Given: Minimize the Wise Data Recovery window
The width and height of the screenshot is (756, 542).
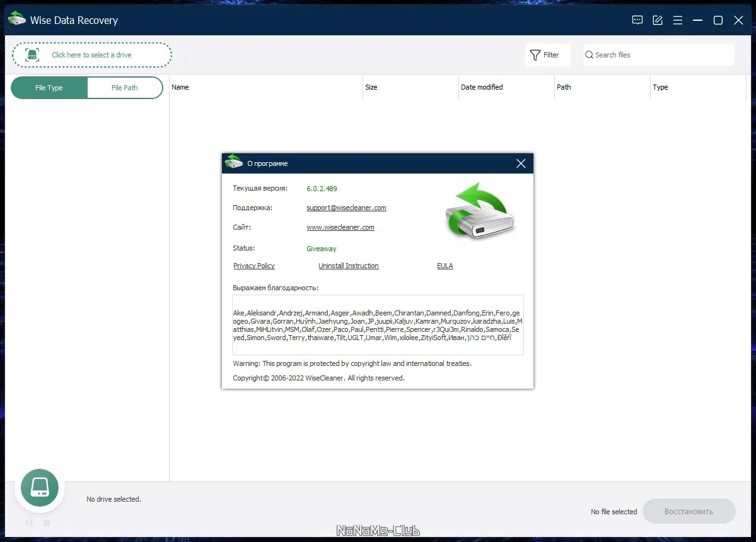Looking at the screenshot, I should pos(697,20).
